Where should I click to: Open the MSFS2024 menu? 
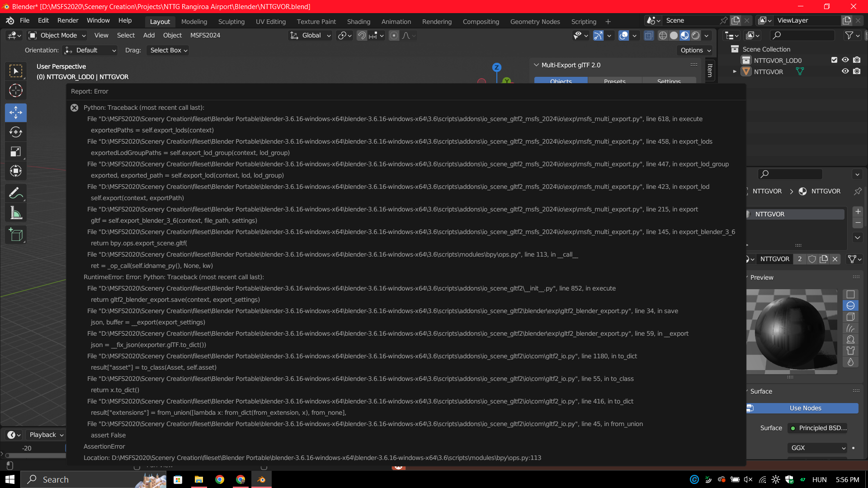click(205, 35)
